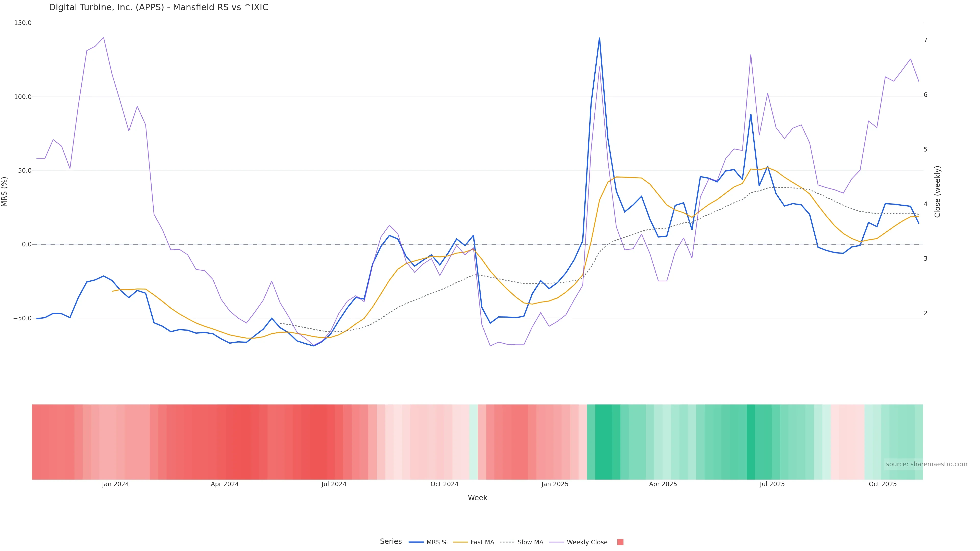Click the Jul 2024 x-axis label

tap(334, 484)
